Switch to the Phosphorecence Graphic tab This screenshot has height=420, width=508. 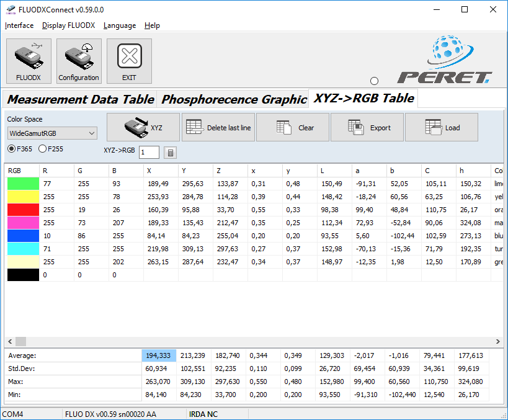coord(234,99)
